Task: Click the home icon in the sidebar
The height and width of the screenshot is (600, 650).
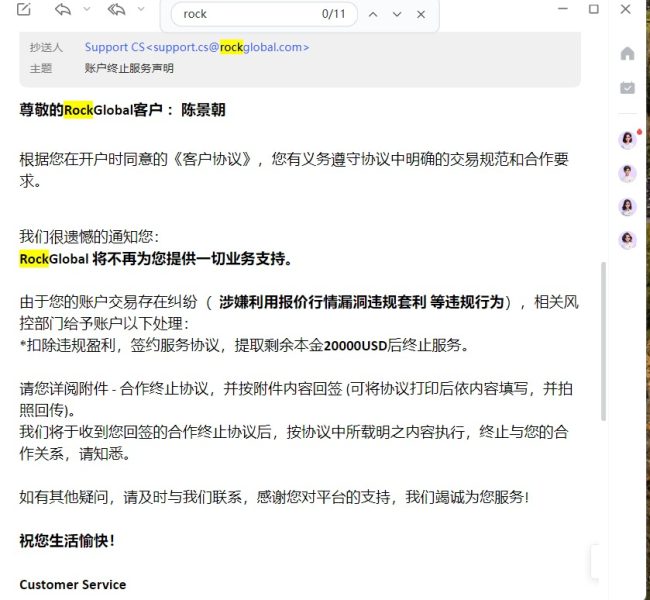Action: (x=627, y=53)
